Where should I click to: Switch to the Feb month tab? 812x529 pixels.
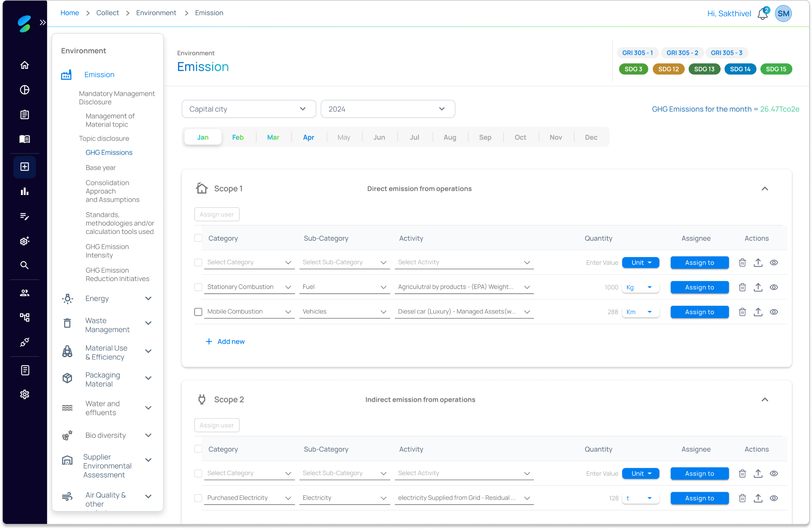[238, 137]
